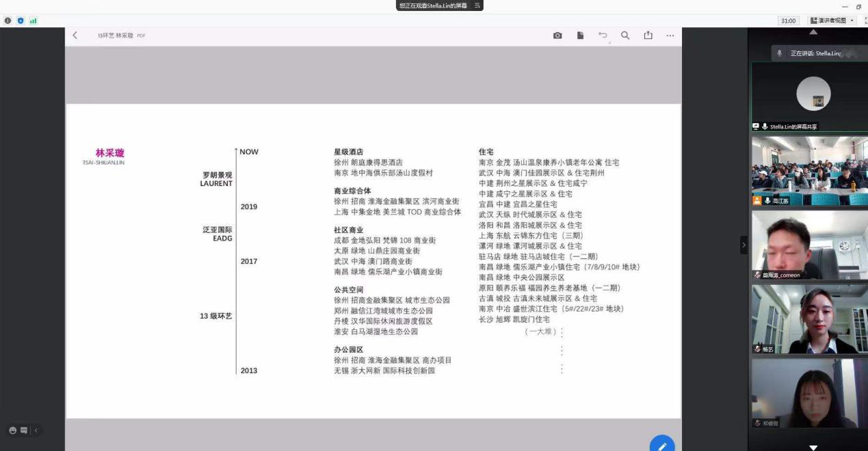
Task: Click the share/export icon
Action: (648, 36)
